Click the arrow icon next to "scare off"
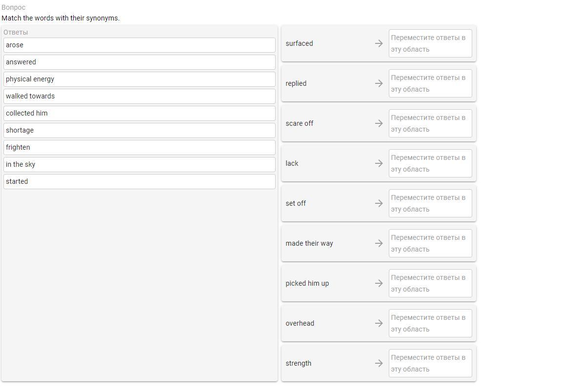 coord(379,123)
